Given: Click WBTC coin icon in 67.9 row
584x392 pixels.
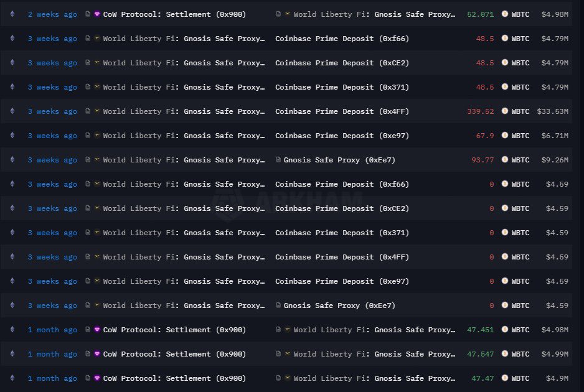Looking at the screenshot, I should pyautogui.click(x=505, y=135).
